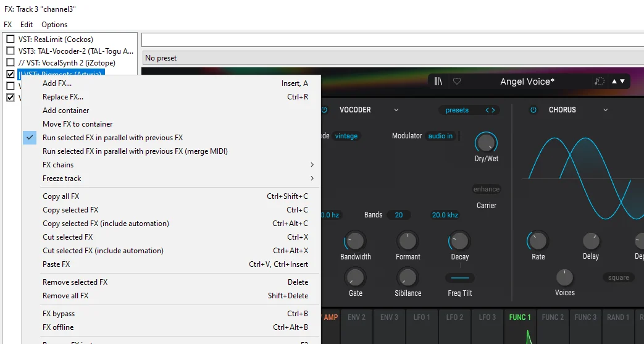Screen dimensions: 644x344
Task: Toggle the enhance button in Vocoder
Action: pos(487,189)
